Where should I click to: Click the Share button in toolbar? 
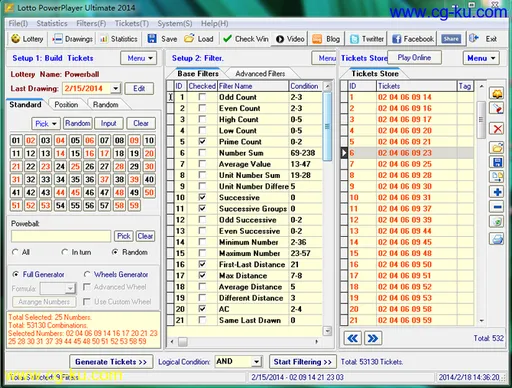coord(451,39)
